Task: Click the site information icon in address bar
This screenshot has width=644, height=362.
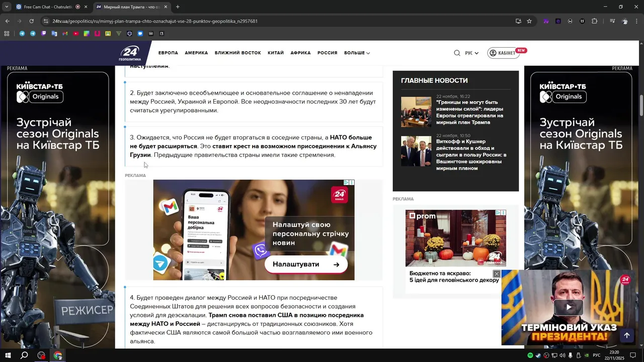Action: point(46,21)
